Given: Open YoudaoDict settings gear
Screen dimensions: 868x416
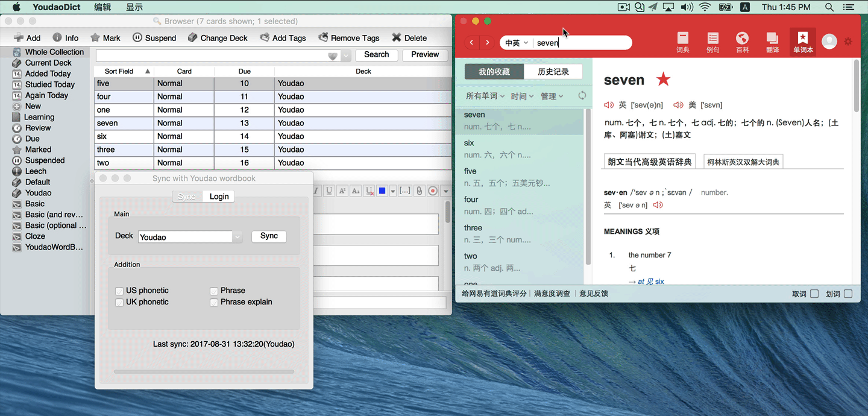Looking at the screenshot, I should (848, 42).
